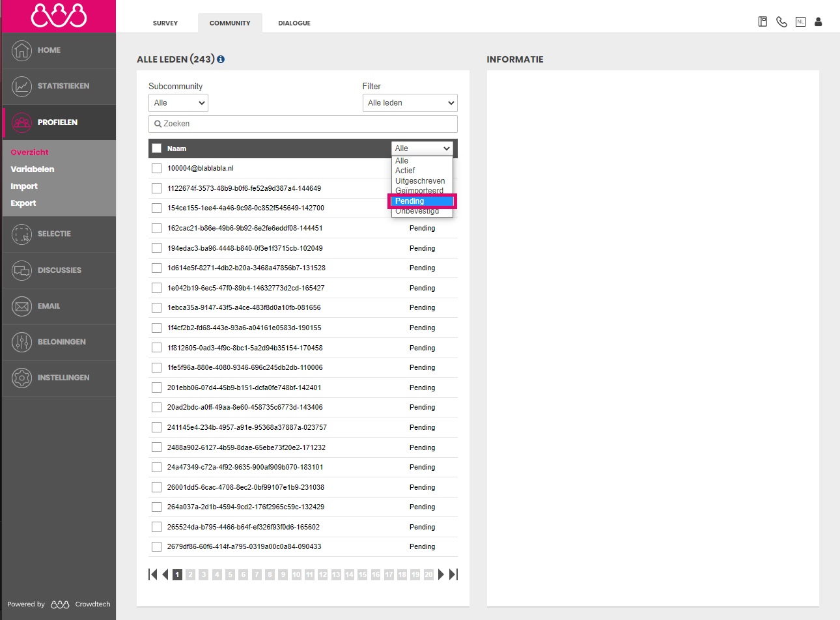This screenshot has height=620, width=840.
Task: Open member 24a47349-c72a-4f92-9635-900af909b070-183101
Action: pos(245,467)
